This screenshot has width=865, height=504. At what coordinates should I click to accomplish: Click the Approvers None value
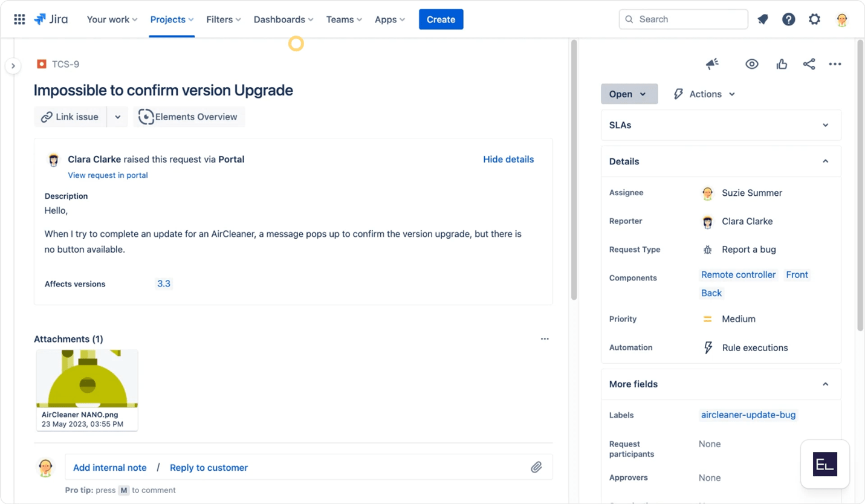pyautogui.click(x=710, y=478)
